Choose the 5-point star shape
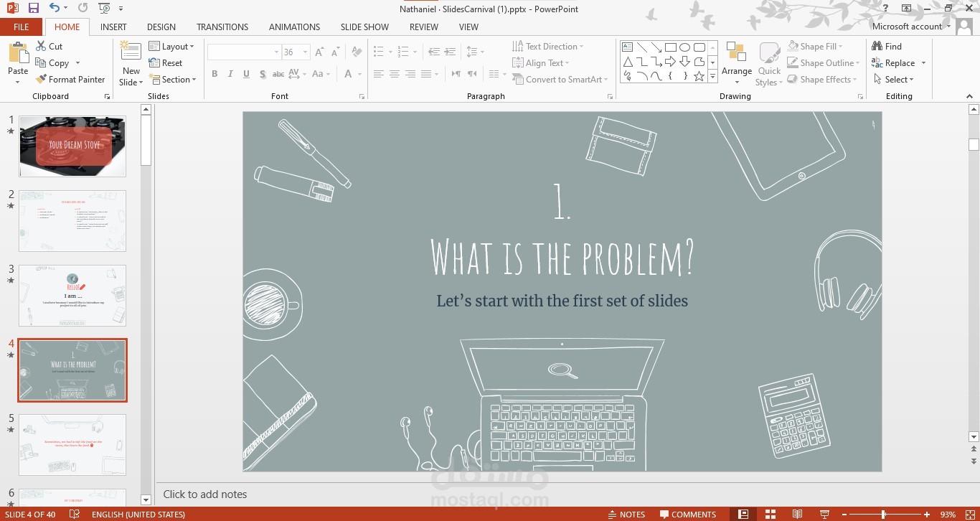This screenshot has height=521, width=980. click(x=699, y=76)
